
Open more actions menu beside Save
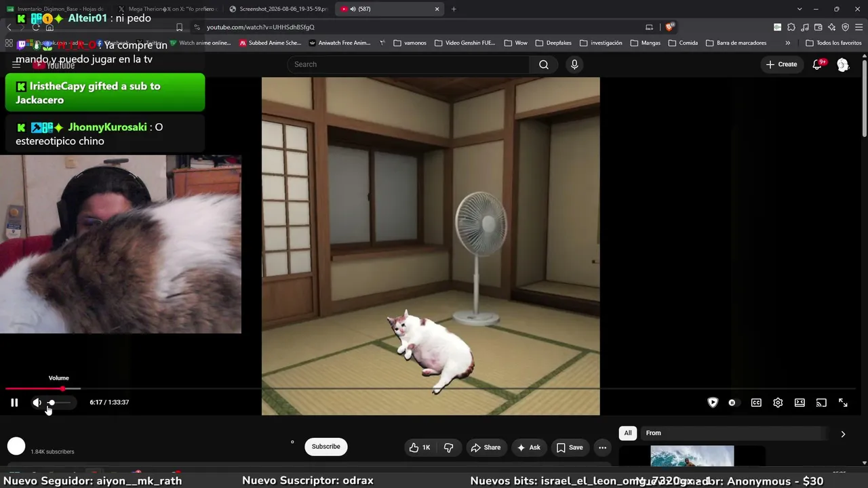click(602, 447)
